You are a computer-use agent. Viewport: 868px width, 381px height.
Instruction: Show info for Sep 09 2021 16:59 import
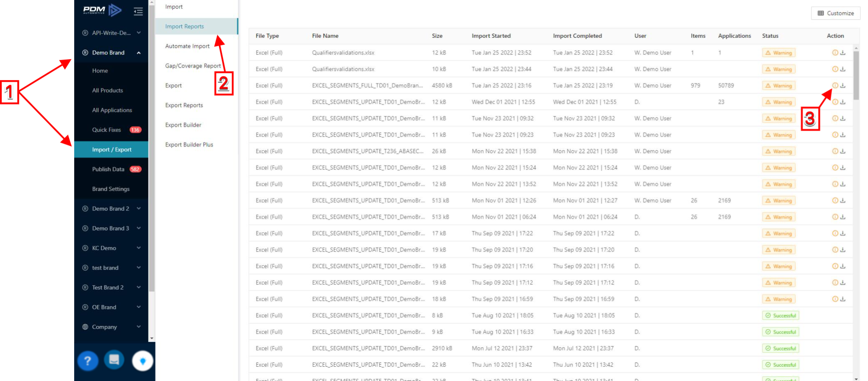click(x=835, y=299)
